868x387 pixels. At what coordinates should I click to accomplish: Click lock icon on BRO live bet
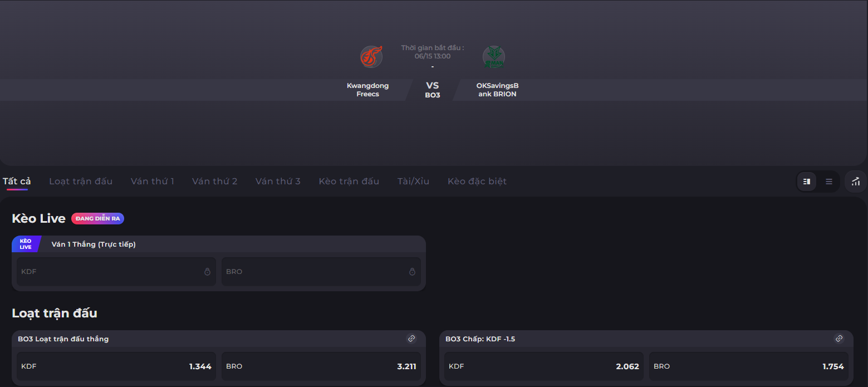click(x=412, y=272)
